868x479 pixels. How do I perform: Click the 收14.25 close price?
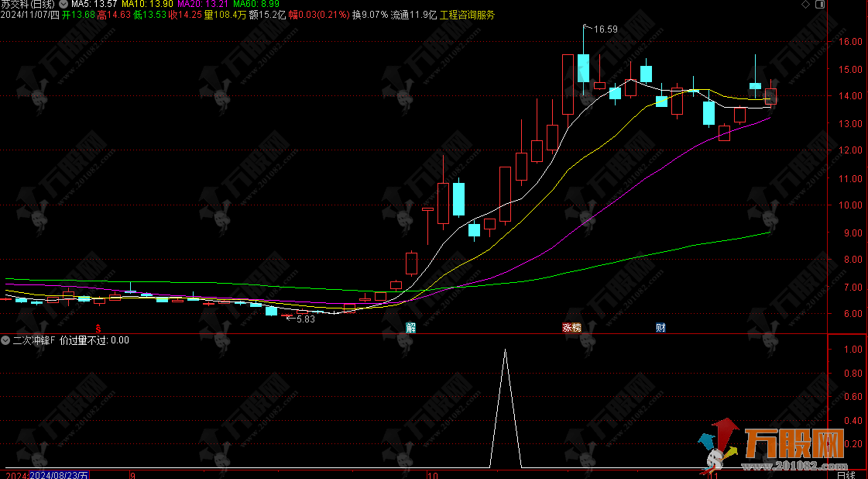tap(185, 15)
